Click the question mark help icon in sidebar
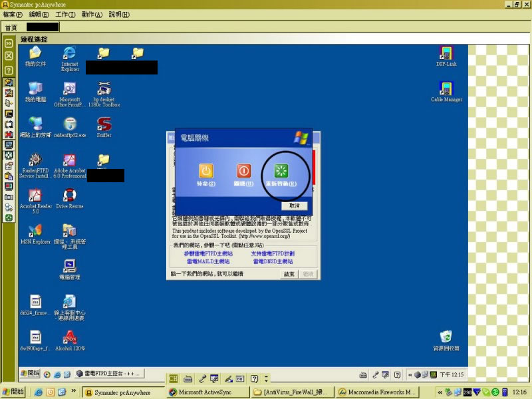The height and width of the screenshot is (399, 532). [x=9, y=70]
